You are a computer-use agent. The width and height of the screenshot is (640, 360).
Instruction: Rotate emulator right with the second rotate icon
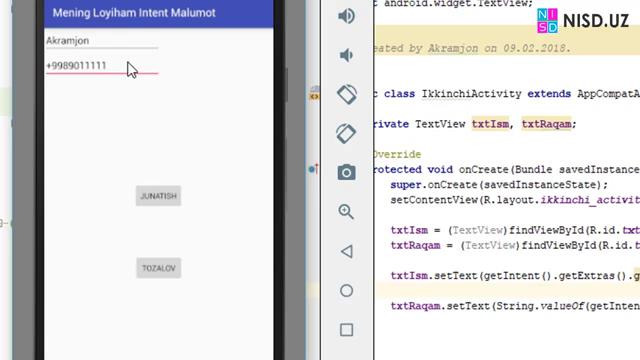coord(346,133)
